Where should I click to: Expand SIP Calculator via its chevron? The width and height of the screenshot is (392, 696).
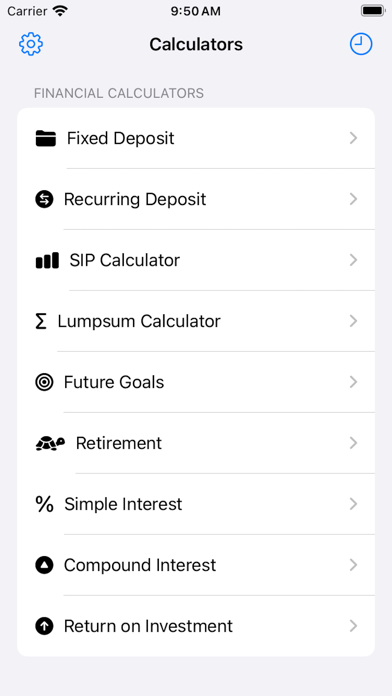click(x=353, y=260)
